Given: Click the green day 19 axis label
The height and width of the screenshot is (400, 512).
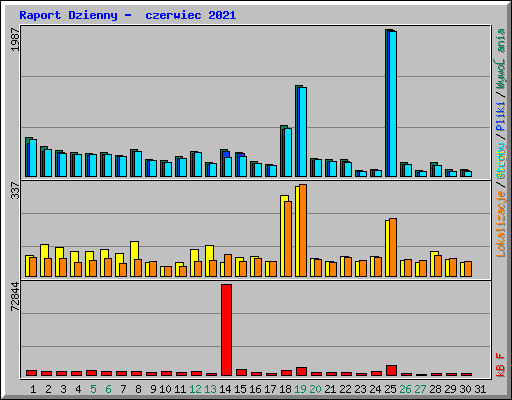Looking at the screenshot, I should pyautogui.click(x=300, y=389).
